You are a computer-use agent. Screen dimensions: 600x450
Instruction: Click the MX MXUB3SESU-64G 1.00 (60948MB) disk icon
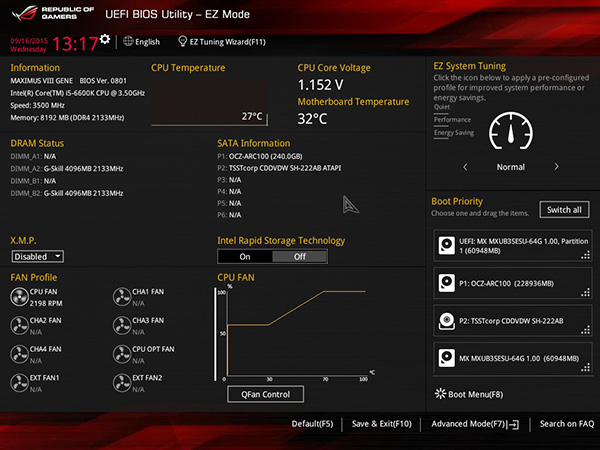(447, 358)
